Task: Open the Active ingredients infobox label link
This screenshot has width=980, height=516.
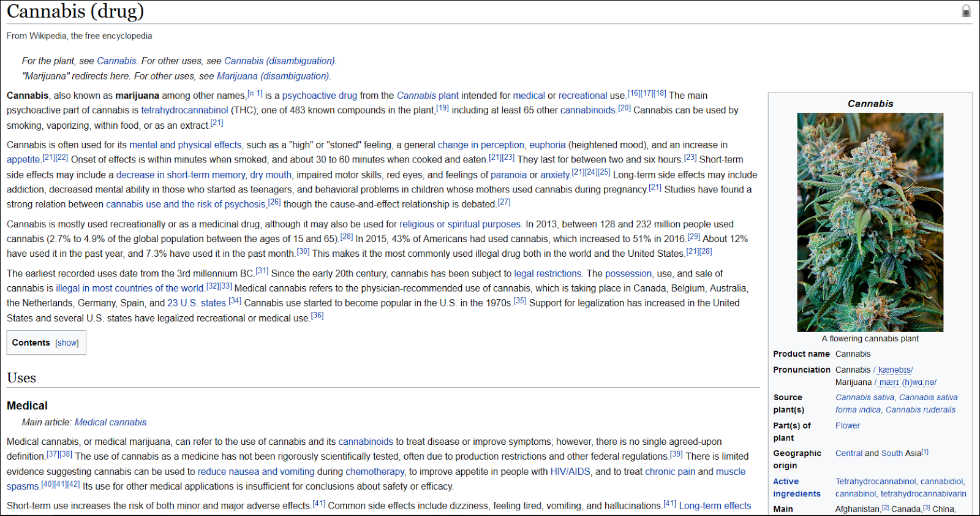Action: pyautogui.click(x=796, y=488)
